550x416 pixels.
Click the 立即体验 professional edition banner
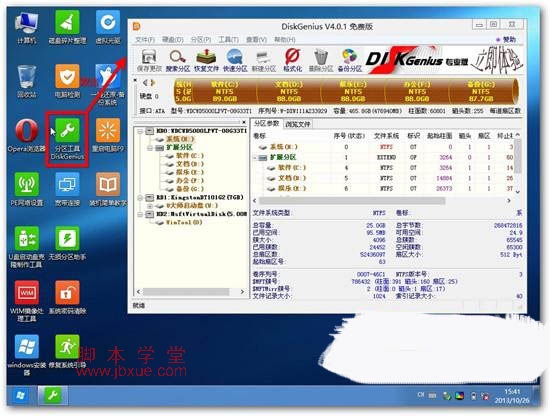click(444, 60)
